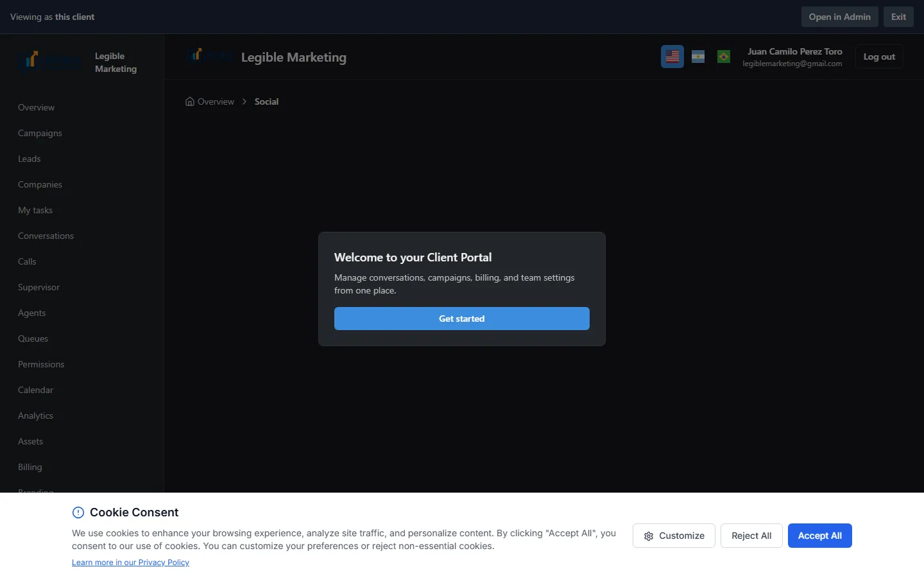Click the home icon in the breadcrumb
This screenshot has height=578, width=924.
[x=190, y=101]
